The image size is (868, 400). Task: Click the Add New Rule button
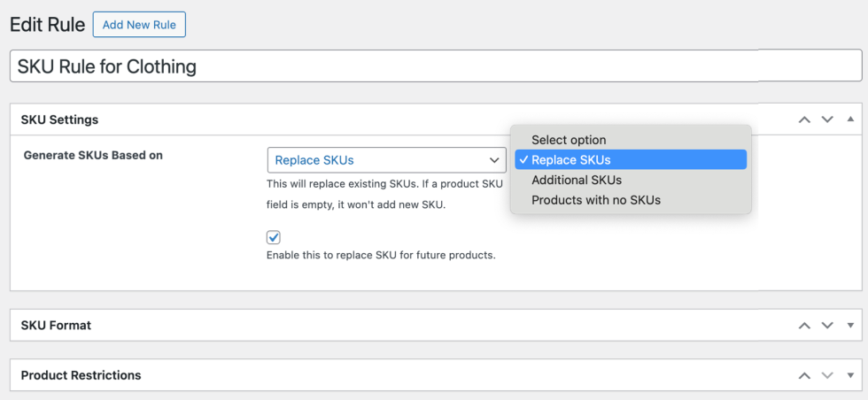pyautogui.click(x=139, y=25)
